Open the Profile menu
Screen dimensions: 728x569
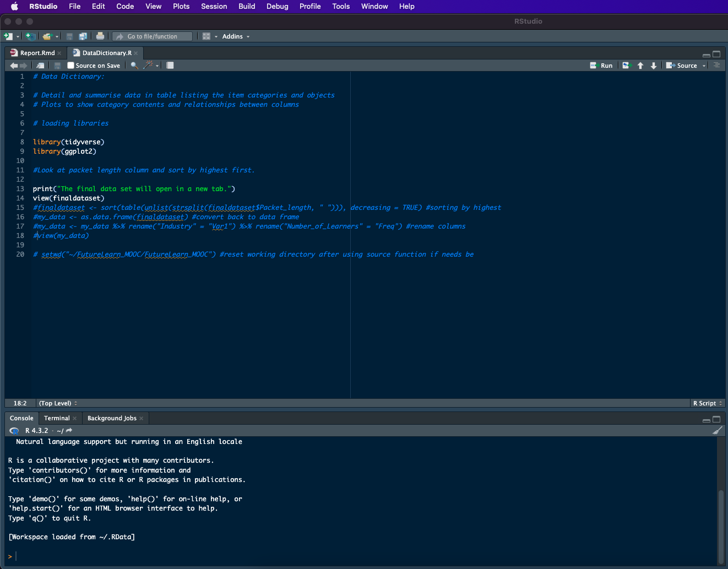tap(310, 6)
